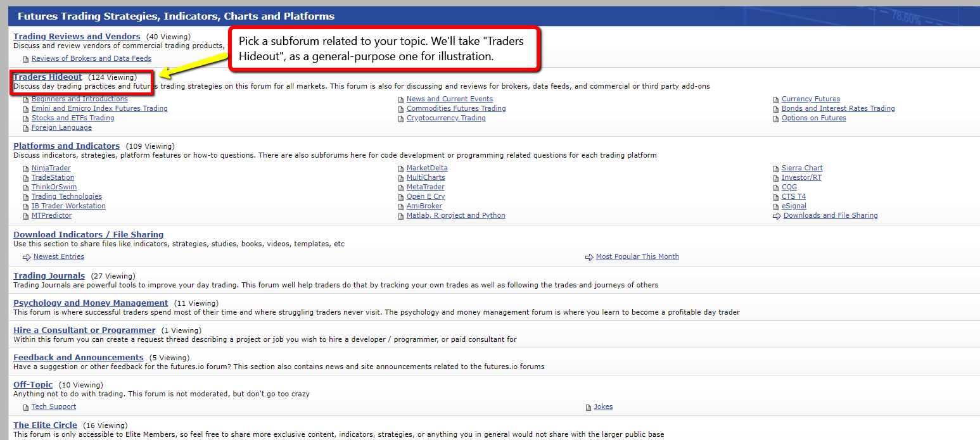The width and height of the screenshot is (980, 440).
Task: Open the Off-Topic forum
Action: tap(33, 385)
